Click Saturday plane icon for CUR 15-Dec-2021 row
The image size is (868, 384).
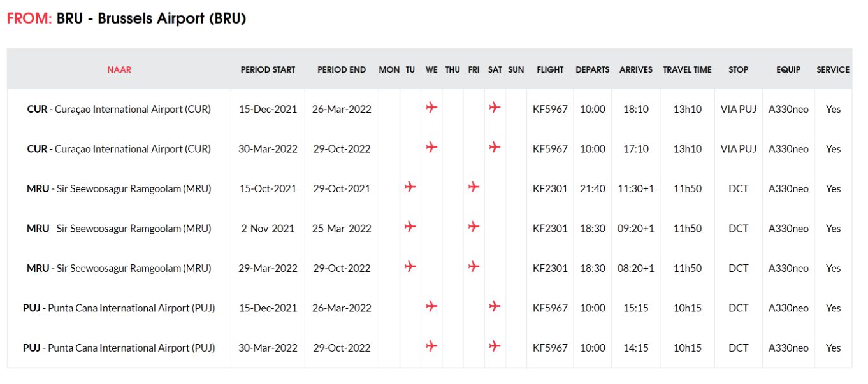(495, 108)
